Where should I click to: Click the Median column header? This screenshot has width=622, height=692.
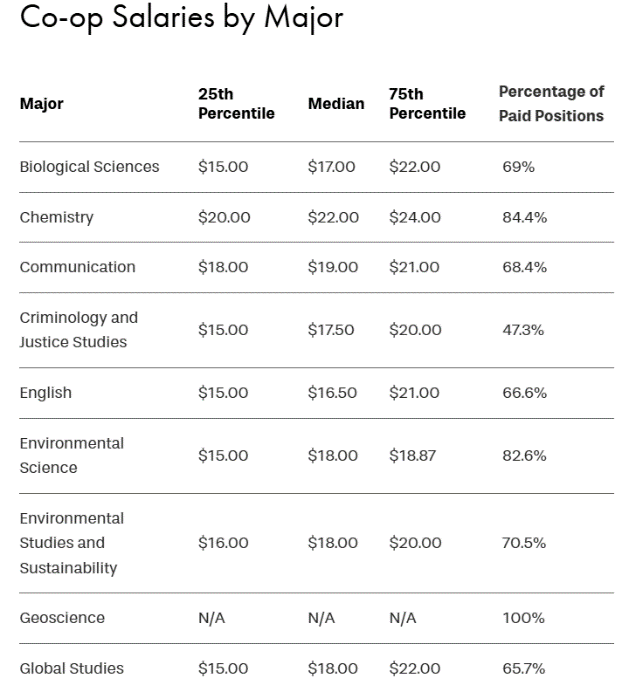click(336, 103)
